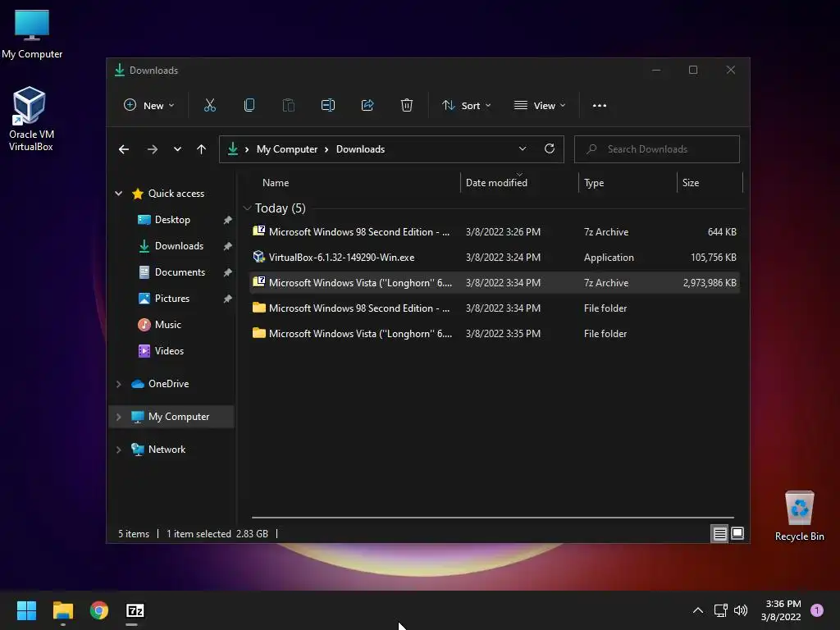Click the Search Downloads box
The image size is (840, 630).
pos(657,149)
